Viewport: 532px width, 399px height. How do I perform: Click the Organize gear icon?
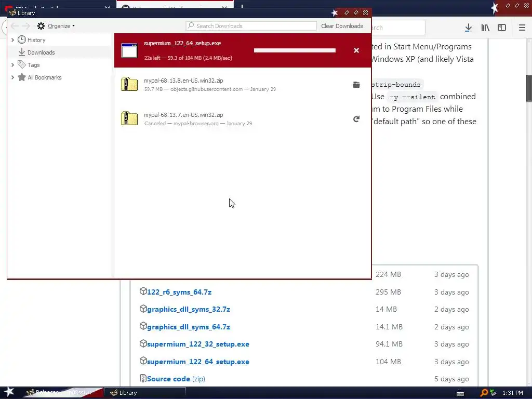(41, 26)
